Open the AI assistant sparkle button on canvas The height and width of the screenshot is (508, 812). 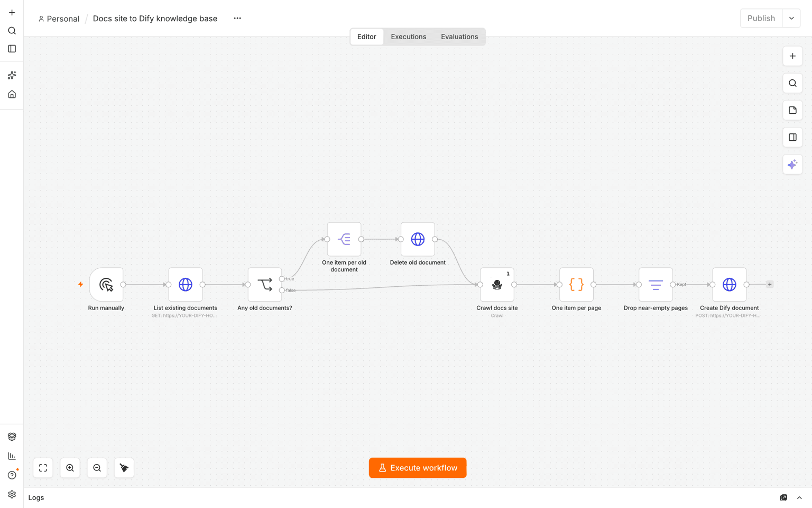[x=792, y=165]
